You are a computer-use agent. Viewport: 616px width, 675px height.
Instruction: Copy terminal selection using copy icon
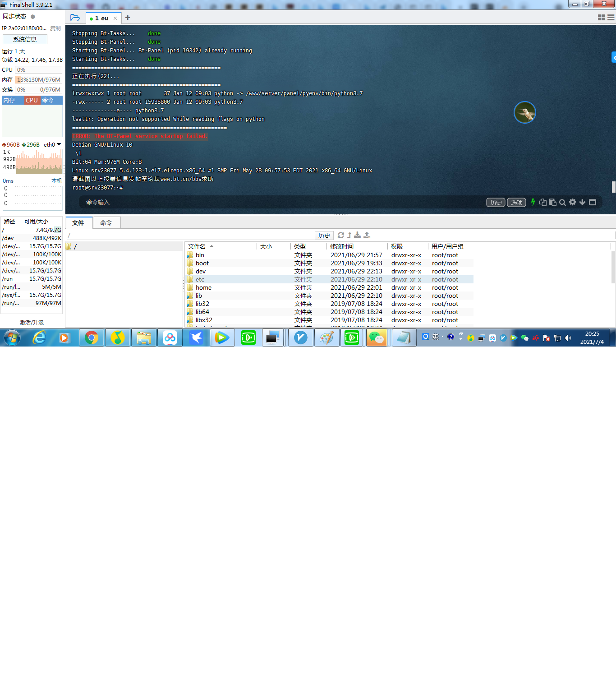pyautogui.click(x=543, y=202)
